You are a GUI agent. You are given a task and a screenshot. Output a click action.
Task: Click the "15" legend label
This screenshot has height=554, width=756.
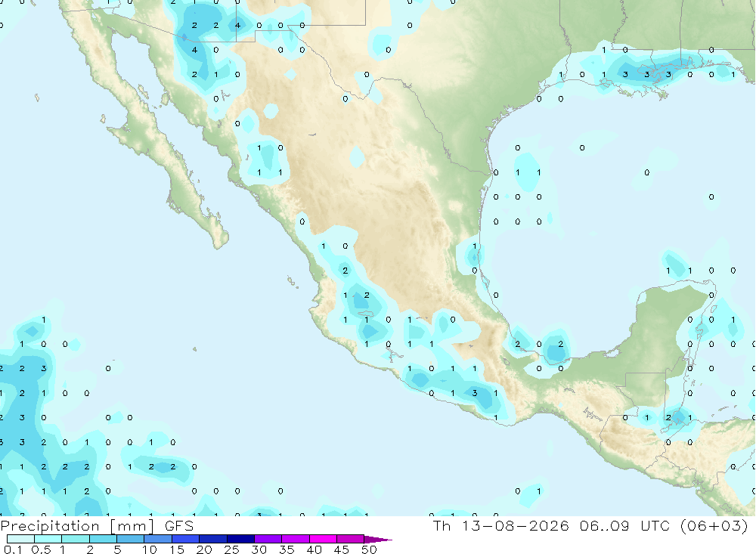(x=177, y=549)
